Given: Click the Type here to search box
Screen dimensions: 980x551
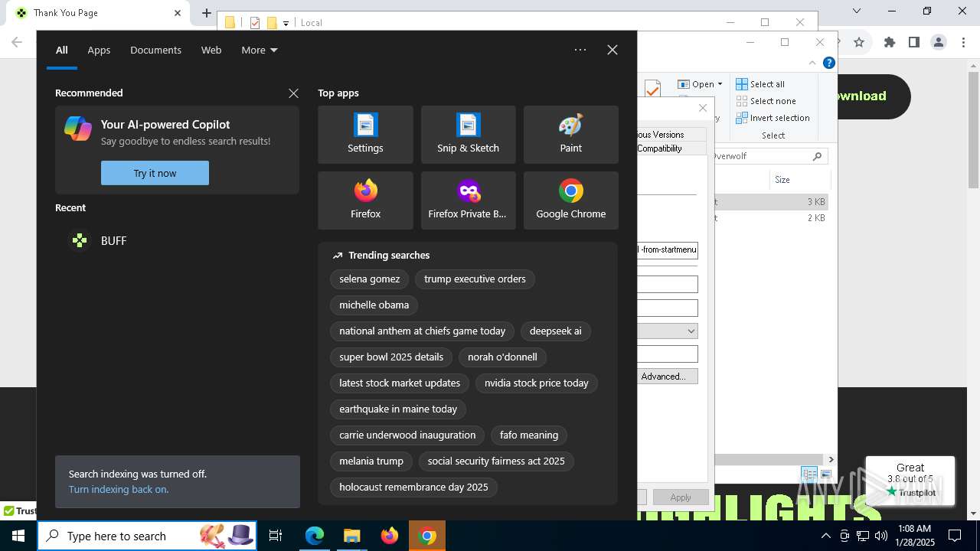Looking at the screenshot, I should pos(149,536).
